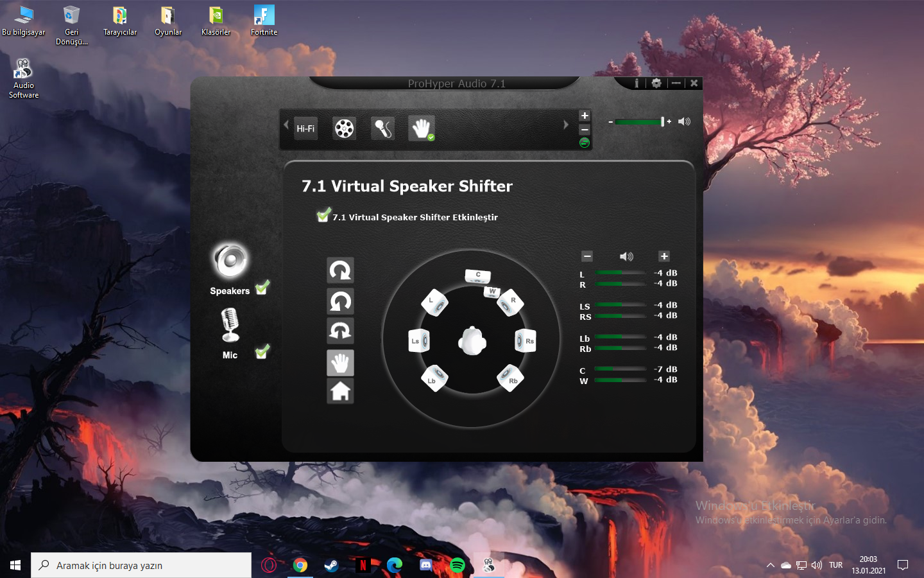Select the R front-right speaker cube
The width and height of the screenshot is (924, 578).
coord(511,302)
